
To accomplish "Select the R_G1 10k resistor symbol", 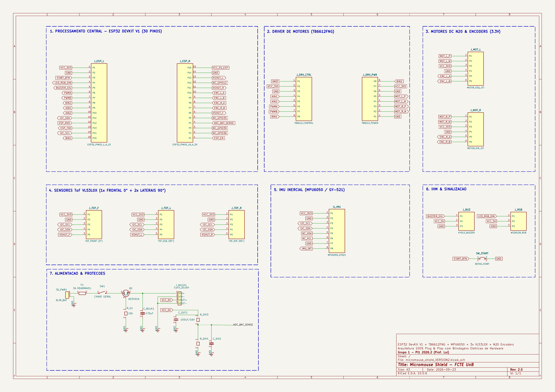I will [126, 313].
